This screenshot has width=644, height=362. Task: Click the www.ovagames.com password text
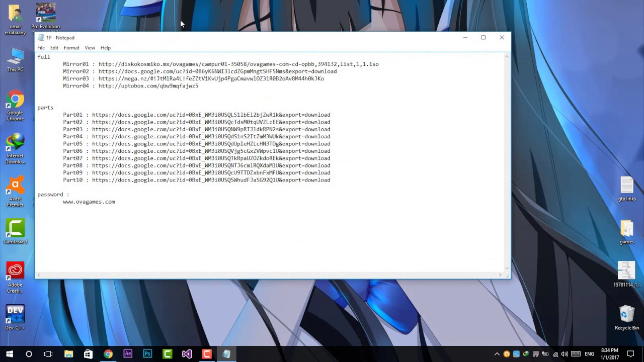click(89, 202)
